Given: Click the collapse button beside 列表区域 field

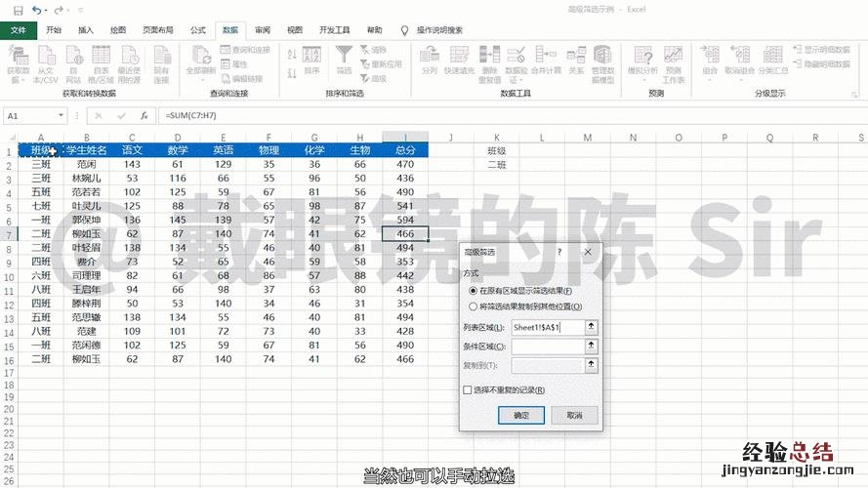Looking at the screenshot, I should (592, 328).
